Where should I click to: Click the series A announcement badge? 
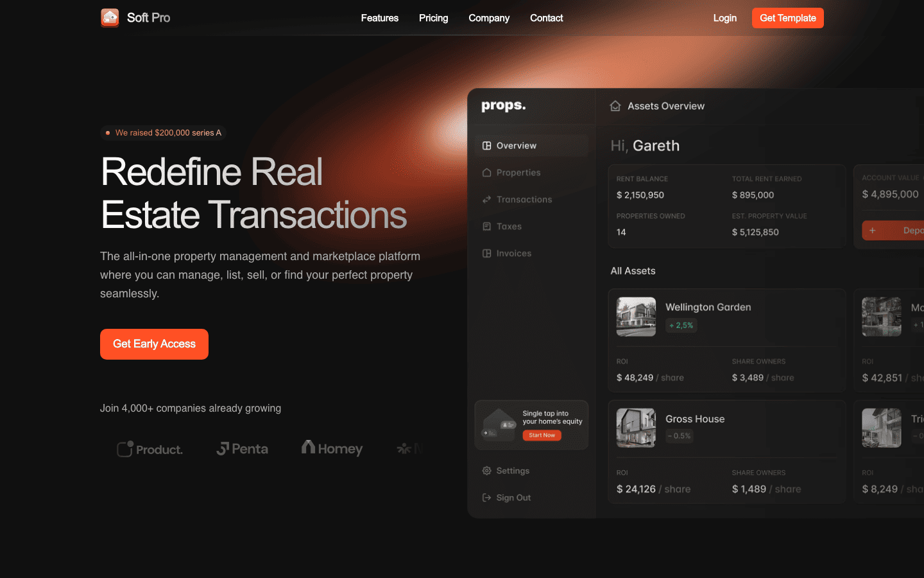(164, 133)
